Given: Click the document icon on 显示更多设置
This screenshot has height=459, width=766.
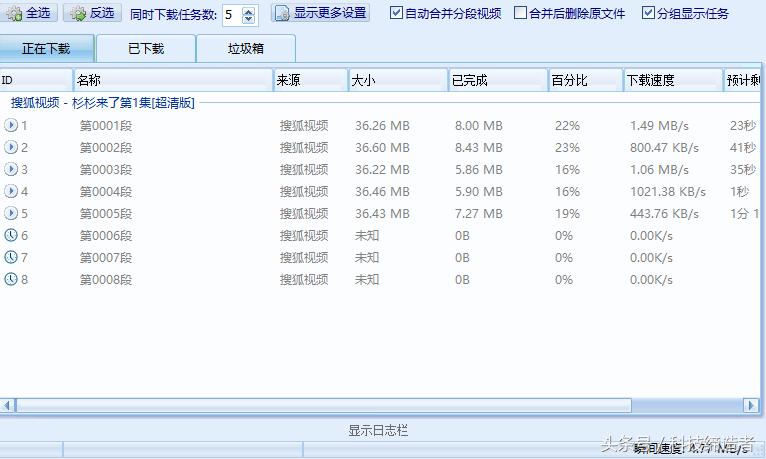Looking at the screenshot, I should tap(282, 13).
